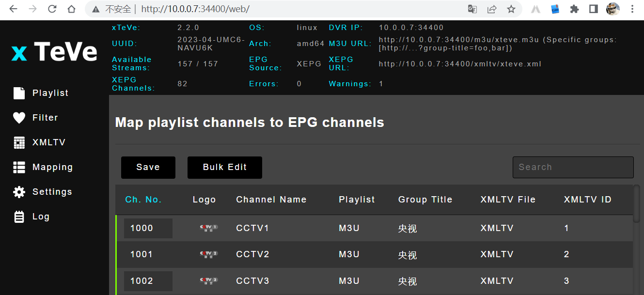Click the Log clipboard icon

19,217
